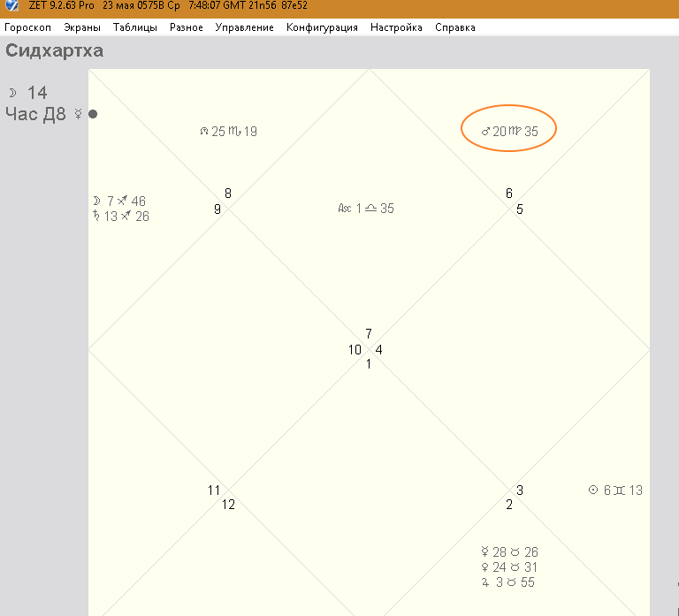Select Jupiter at 3 Taurus 55

click(x=508, y=582)
